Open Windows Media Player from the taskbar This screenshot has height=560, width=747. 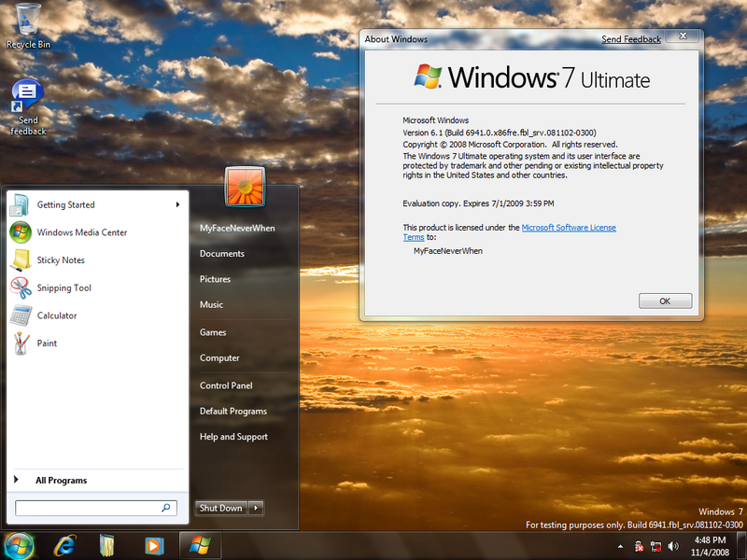(x=152, y=543)
